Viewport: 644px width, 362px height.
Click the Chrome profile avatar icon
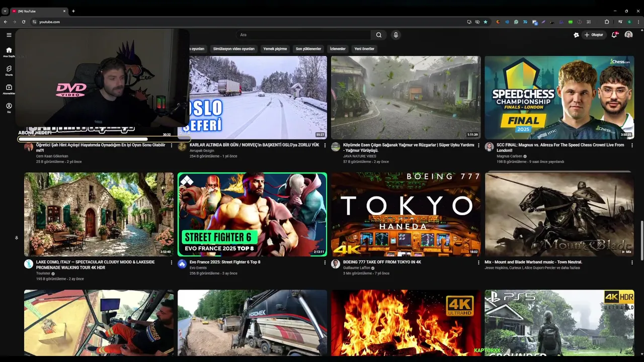pos(629,22)
